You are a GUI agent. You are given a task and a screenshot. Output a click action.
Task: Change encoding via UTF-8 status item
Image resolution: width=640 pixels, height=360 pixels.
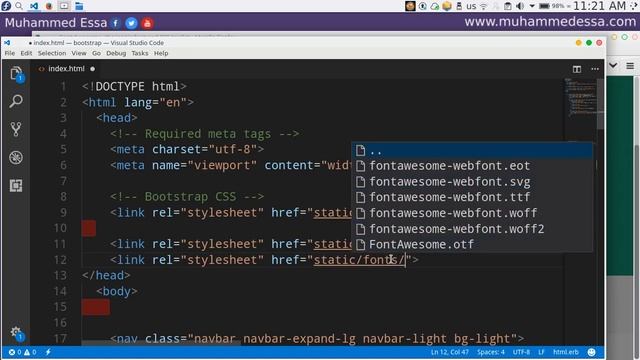pos(521,352)
